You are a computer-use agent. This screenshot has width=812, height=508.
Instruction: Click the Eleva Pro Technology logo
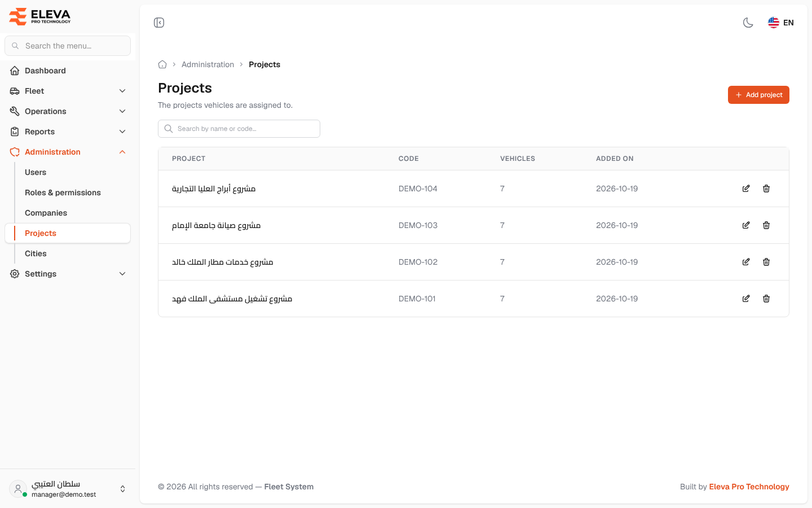(x=40, y=16)
